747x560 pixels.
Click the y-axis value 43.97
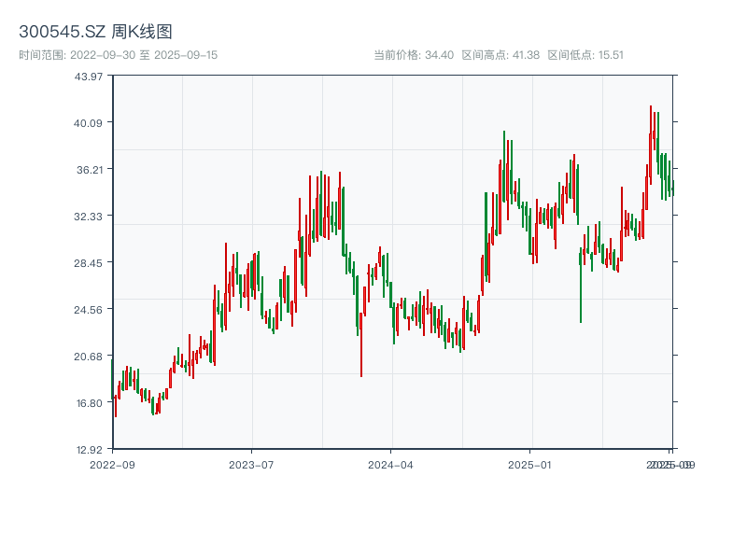88,77
